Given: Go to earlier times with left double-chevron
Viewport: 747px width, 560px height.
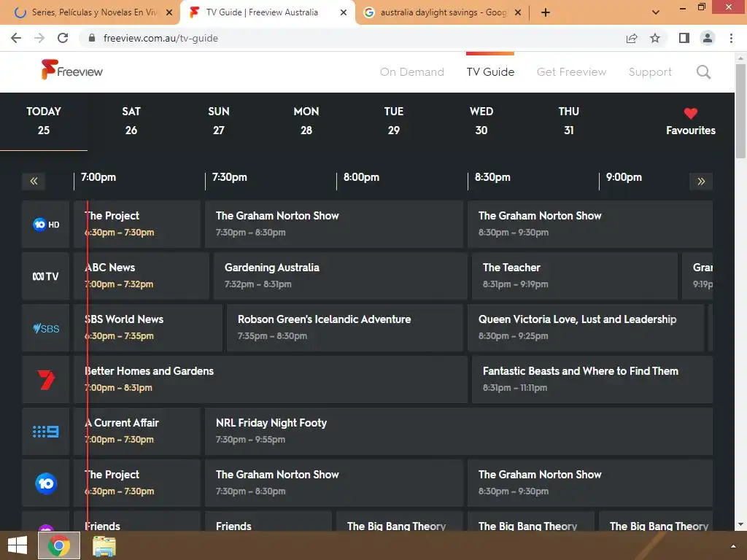Looking at the screenshot, I should (34, 181).
